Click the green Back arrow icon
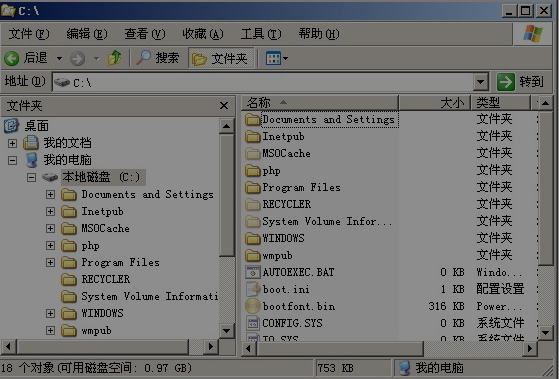 pyautogui.click(x=11, y=58)
